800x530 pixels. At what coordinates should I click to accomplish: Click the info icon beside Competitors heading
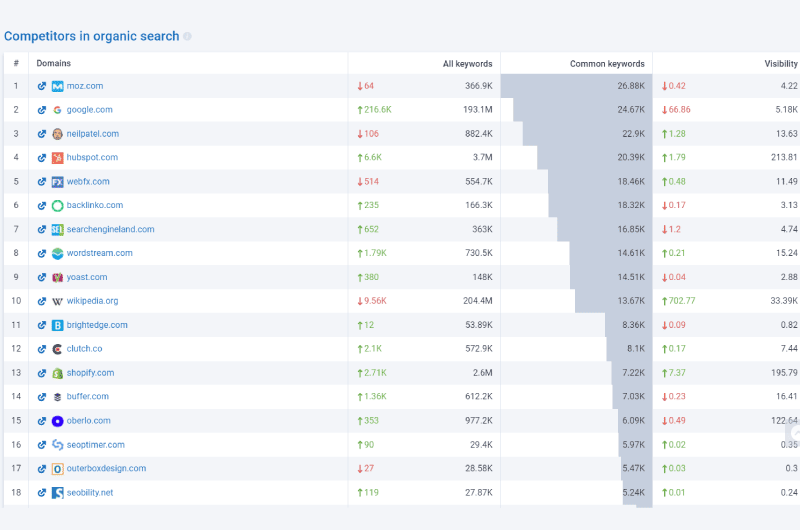coord(187,36)
